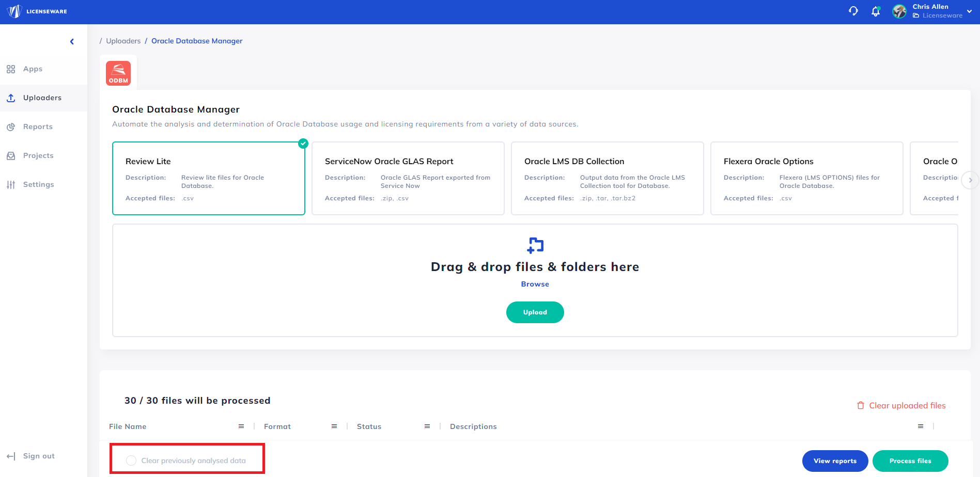Sign out of the account
This screenshot has width=980, height=477.
click(x=39, y=456)
